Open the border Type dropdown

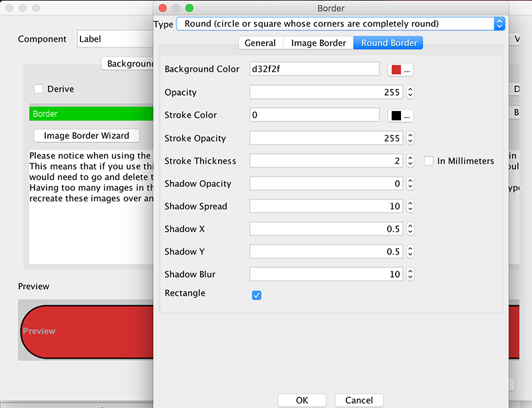click(x=340, y=24)
